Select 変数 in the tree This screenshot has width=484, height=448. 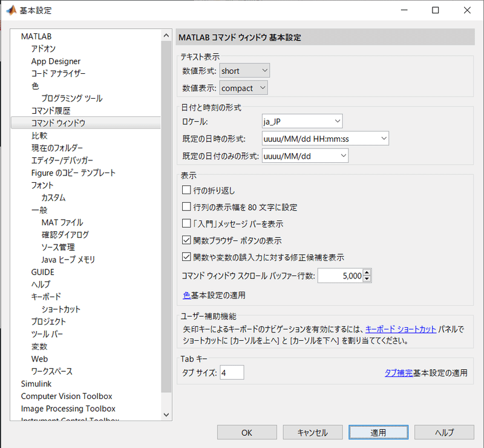pyautogui.click(x=39, y=346)
